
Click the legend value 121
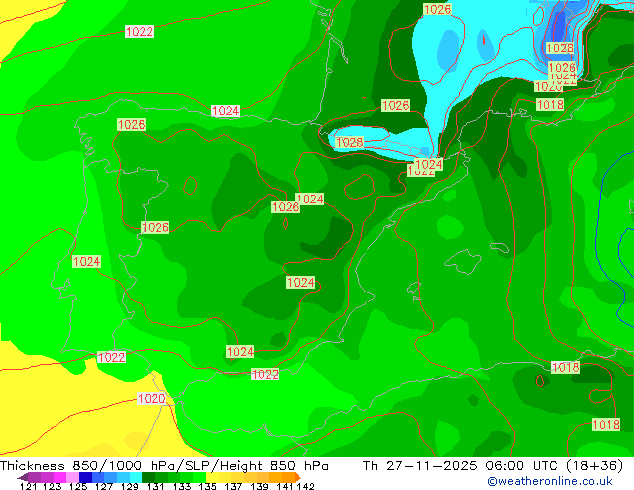click(x=28, y=486)
